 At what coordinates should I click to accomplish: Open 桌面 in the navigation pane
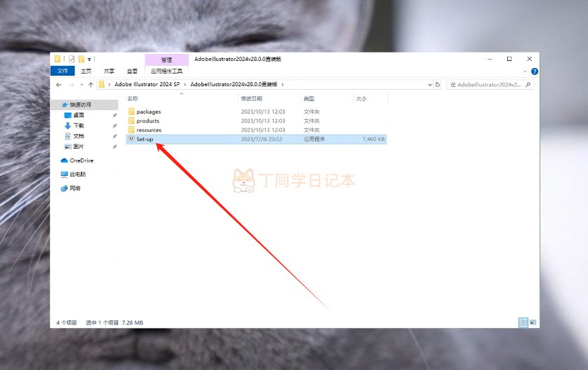pos(79,115)
